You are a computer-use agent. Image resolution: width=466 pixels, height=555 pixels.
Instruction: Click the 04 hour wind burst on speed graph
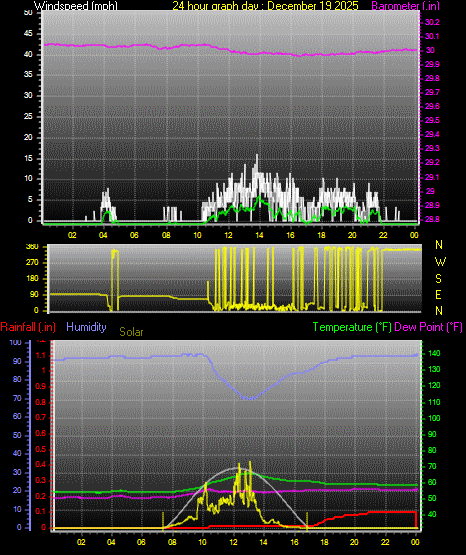106,204
